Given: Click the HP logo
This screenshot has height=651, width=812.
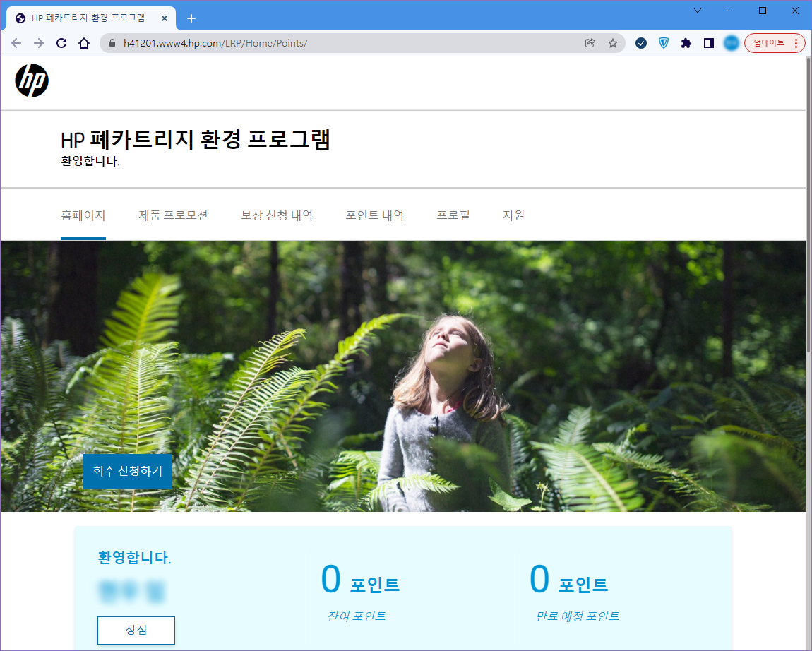Looking at the screenshot, I should [32, 80].
